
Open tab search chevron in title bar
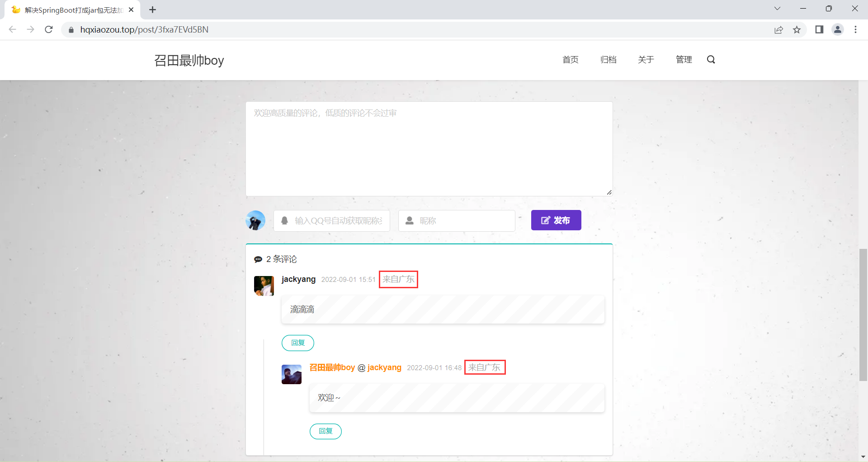click(777, 9)
